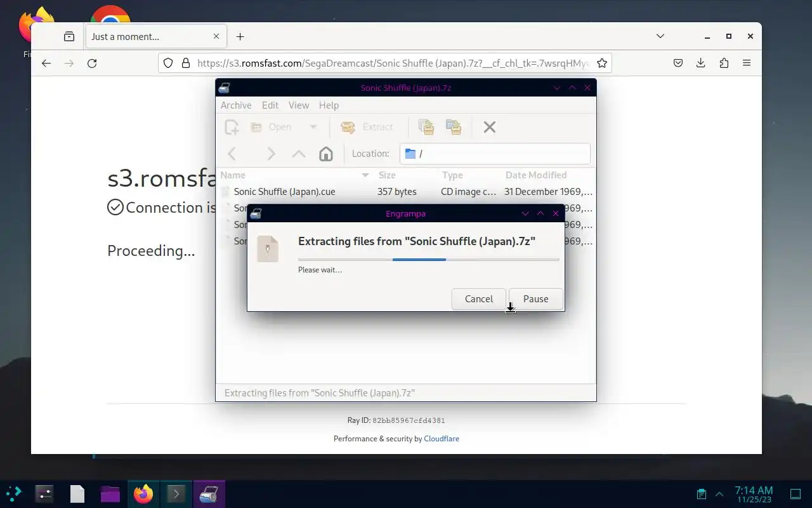
Task: Pause the file extraction
Action: (x=535, y=299)
